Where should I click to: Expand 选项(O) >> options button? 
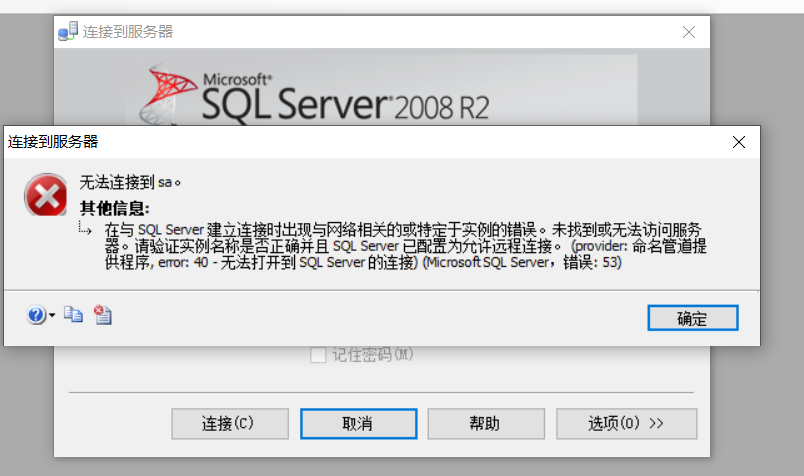(x=627, y=424)
